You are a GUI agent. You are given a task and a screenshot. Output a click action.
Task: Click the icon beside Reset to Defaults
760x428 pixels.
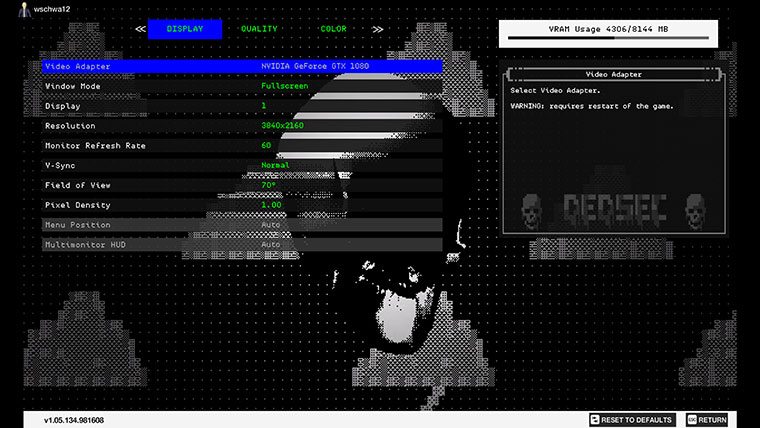(x=595, y=420)
